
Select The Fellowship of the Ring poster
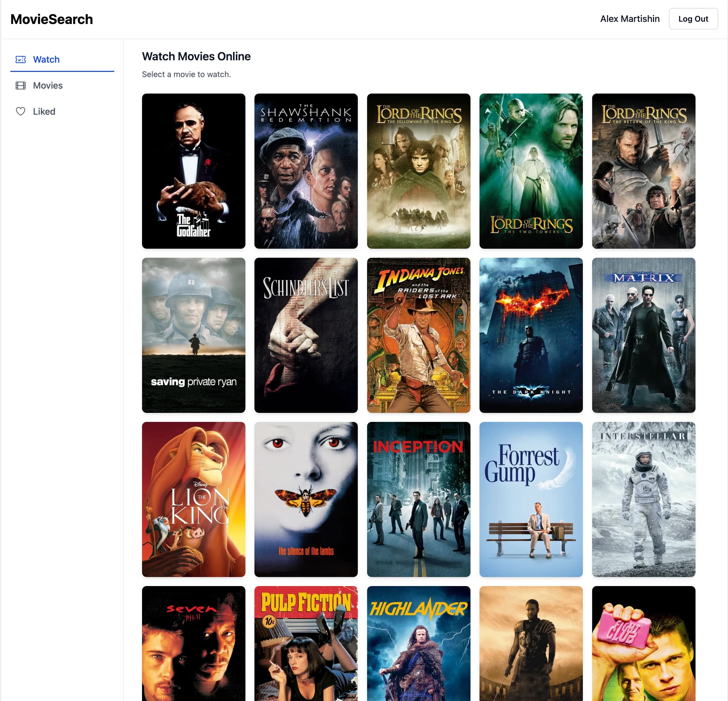click(419, 171)
